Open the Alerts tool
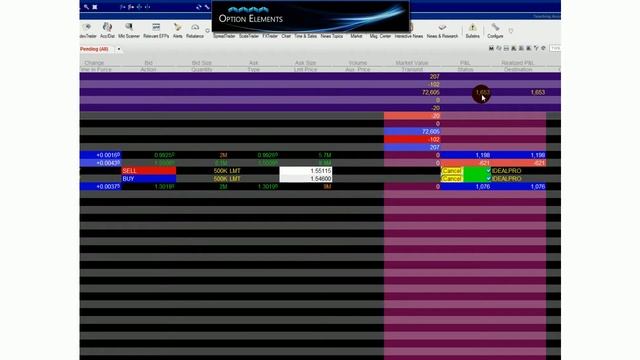640x360 pixels. coord(178,31)
